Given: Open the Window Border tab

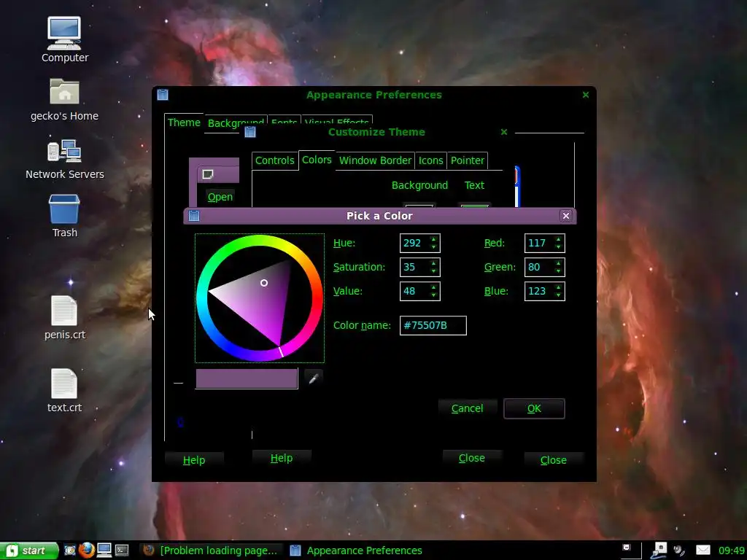Looking at the screenshot, I should tap(375, 160).
